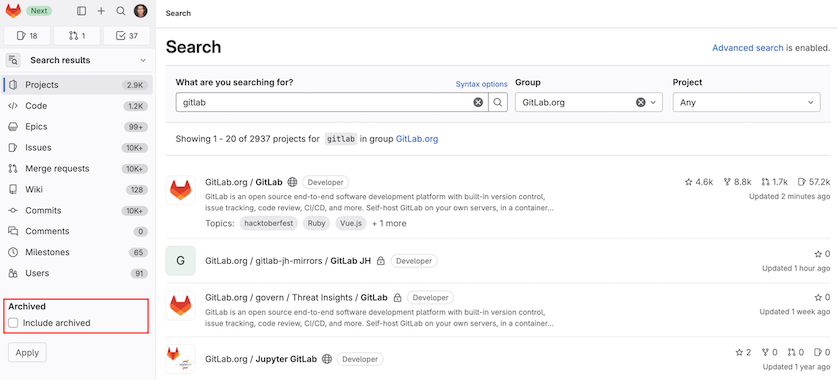Select the Milestones search scope
Image resolution: width=838 pixels, height=380 pixels.
[x=78, y=252]
